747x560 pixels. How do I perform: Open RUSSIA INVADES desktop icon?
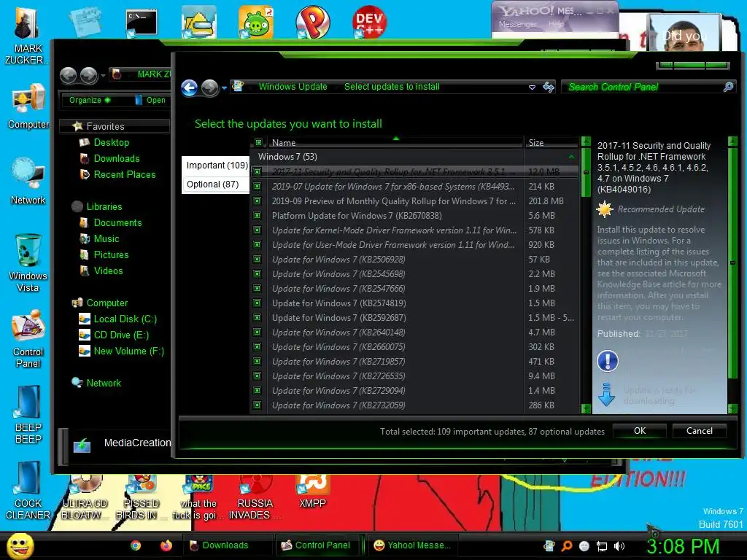(255, 497)
